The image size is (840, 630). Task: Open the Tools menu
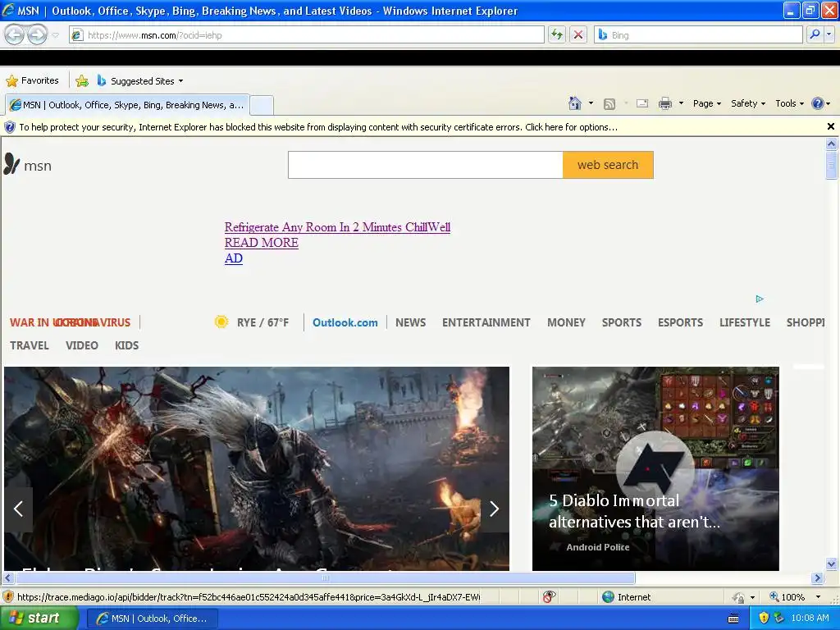[789, 103]
